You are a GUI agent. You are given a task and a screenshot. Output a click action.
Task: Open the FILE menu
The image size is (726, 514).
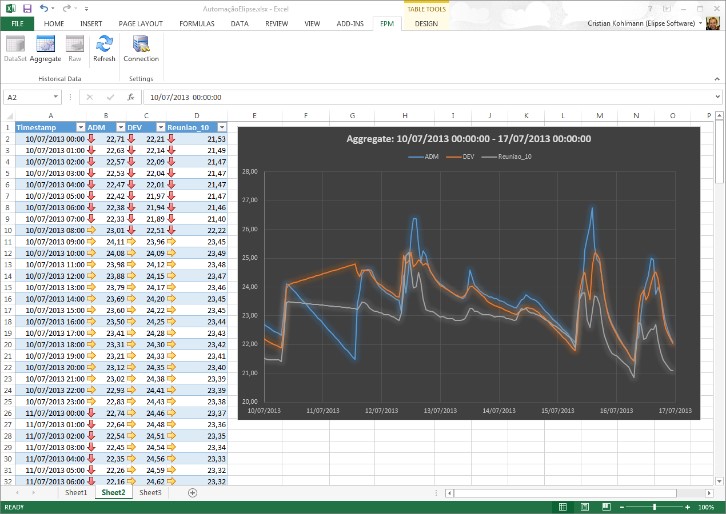(x=17, y=23)
